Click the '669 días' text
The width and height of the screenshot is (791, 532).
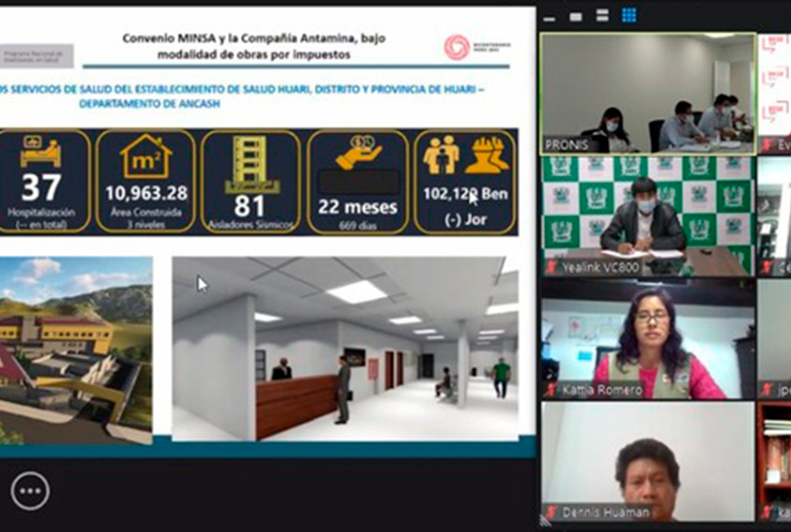[x=358, y=225]
